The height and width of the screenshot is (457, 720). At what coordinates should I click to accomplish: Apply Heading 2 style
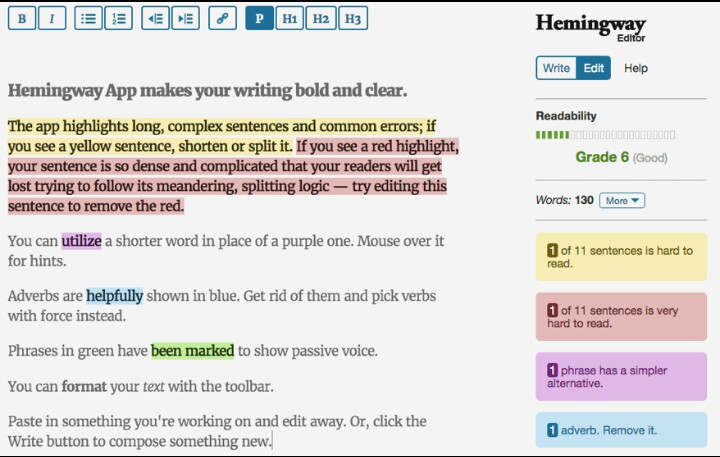[x=320, y=18]
